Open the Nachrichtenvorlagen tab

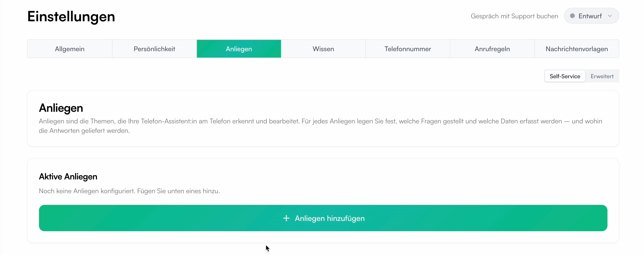tap(577, 49)
